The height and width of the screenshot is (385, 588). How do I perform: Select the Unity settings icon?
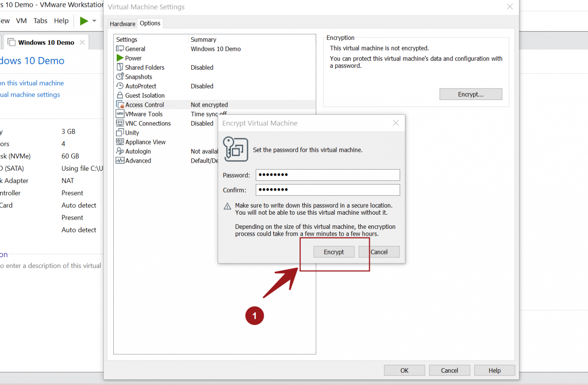(120, 132)
